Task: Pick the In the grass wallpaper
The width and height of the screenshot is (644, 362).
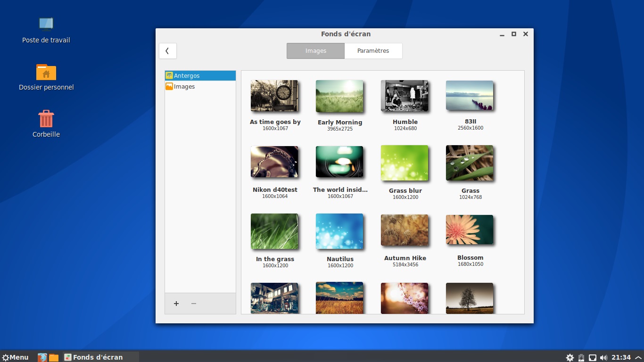Action: coord(274,231)
